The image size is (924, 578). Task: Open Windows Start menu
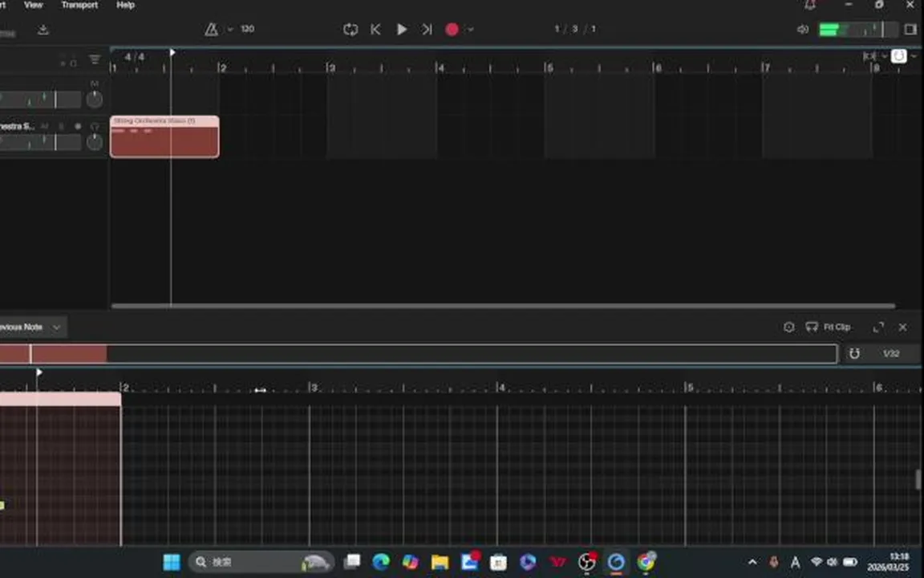coord(172,562)
